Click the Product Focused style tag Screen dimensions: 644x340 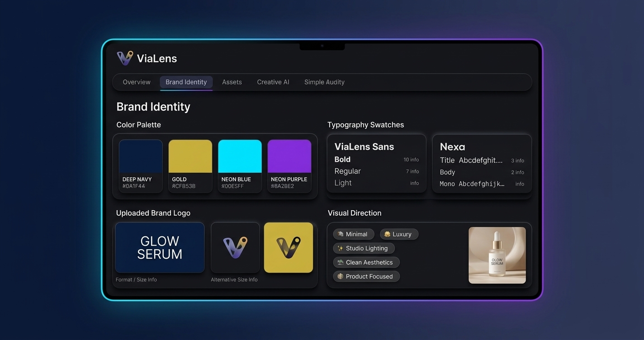pos(366,276)
